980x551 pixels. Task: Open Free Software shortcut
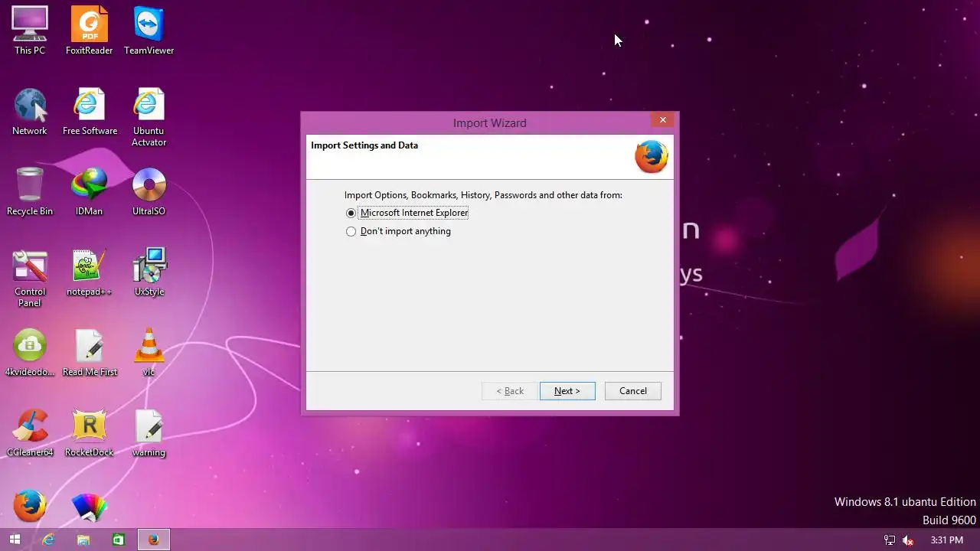90,112
